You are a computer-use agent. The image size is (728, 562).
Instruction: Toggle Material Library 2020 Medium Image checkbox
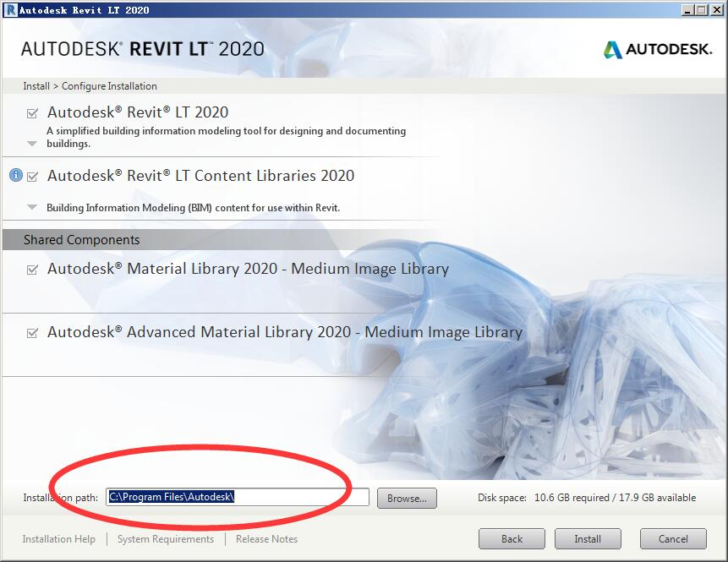[32, 269]
